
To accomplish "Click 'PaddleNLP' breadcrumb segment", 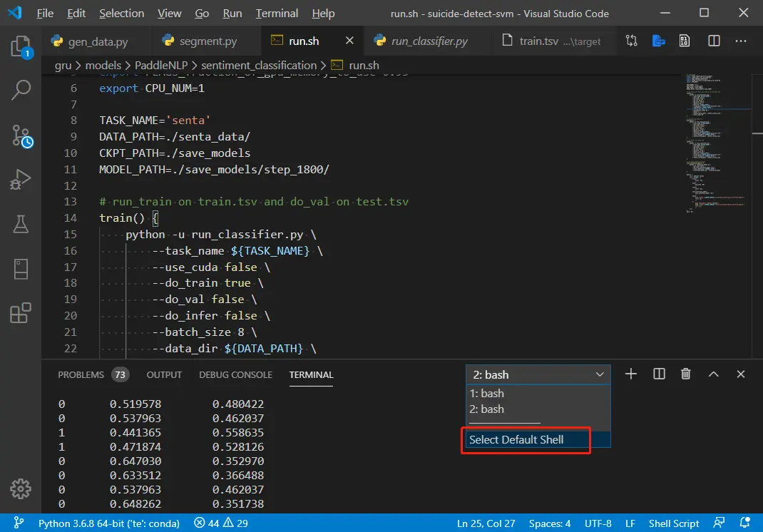I will (160, 65).
